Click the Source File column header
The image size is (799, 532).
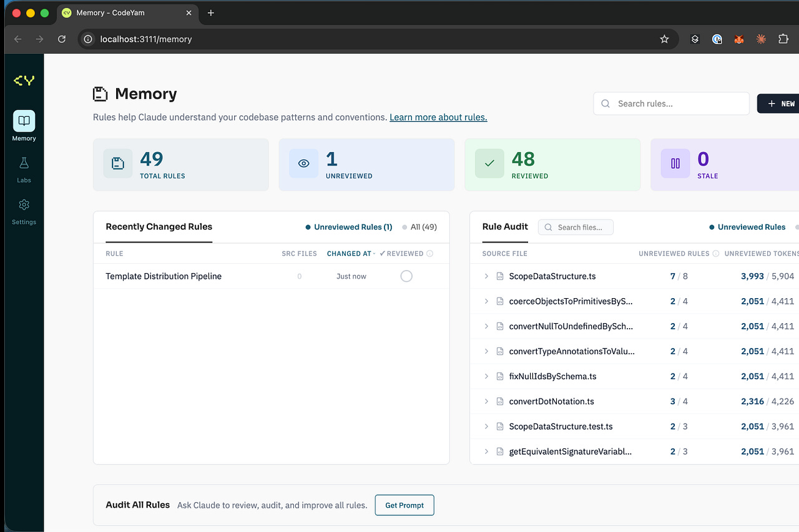505,254
